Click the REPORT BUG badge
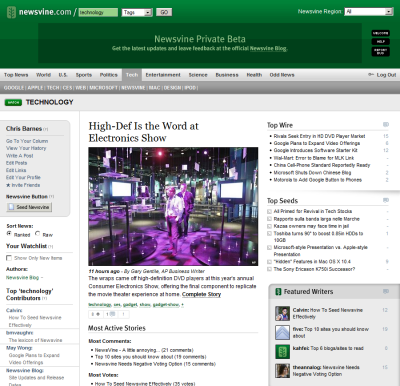This screenshot has width=400, height=386. pyautogui.click(x=380, y=52)
